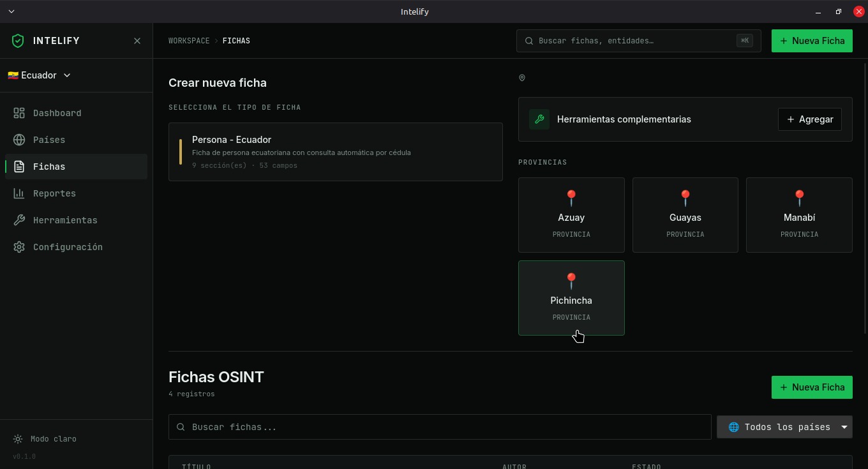Focus the Buscar fichas... search box

[440, 427]
